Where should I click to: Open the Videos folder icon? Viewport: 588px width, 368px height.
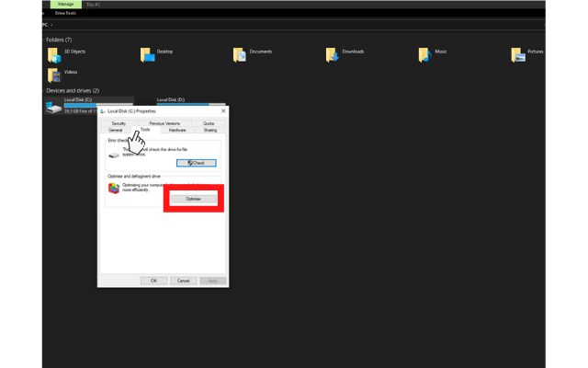(54, 75)
